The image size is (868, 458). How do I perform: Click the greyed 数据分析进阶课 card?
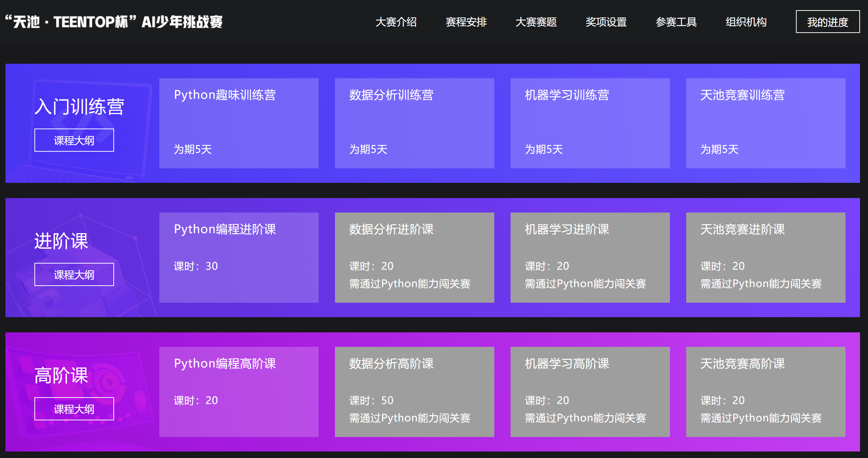tap(414, 257)
